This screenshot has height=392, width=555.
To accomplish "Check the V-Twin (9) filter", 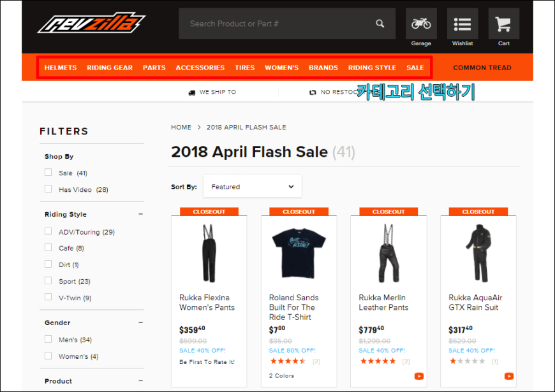I will (x=48, y=297).
